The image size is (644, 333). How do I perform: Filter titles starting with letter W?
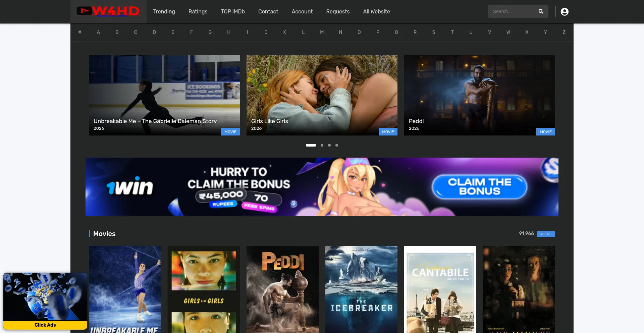(x=508, y=32)
